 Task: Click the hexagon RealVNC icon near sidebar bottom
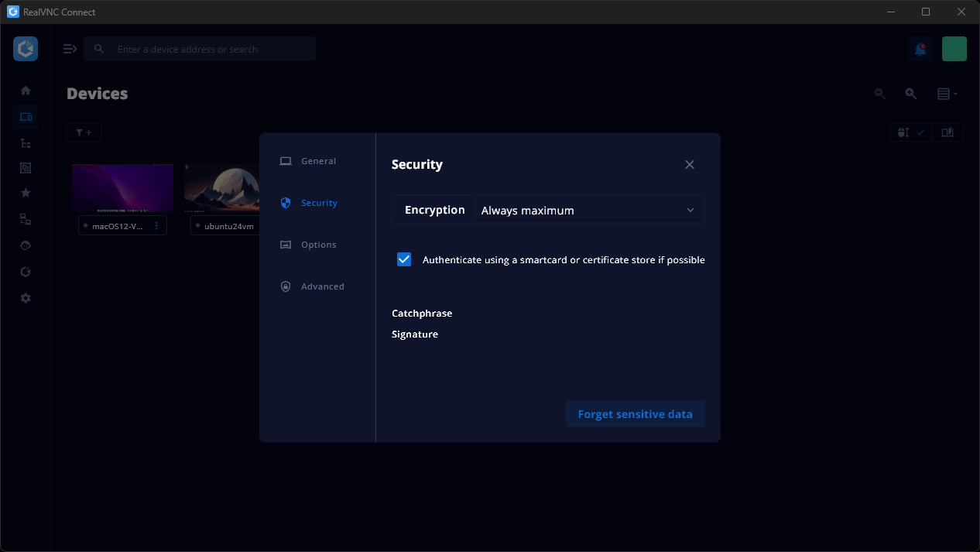[x=26, y=272]
